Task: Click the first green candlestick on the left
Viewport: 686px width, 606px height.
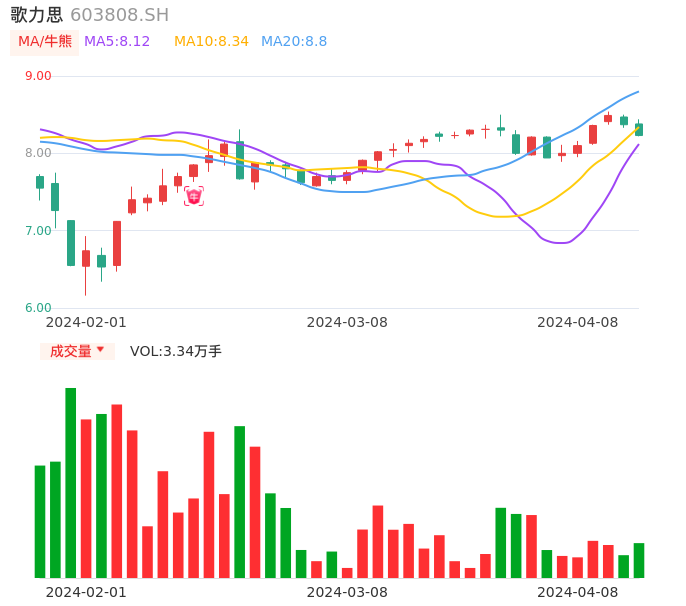Action: (40, 182)
